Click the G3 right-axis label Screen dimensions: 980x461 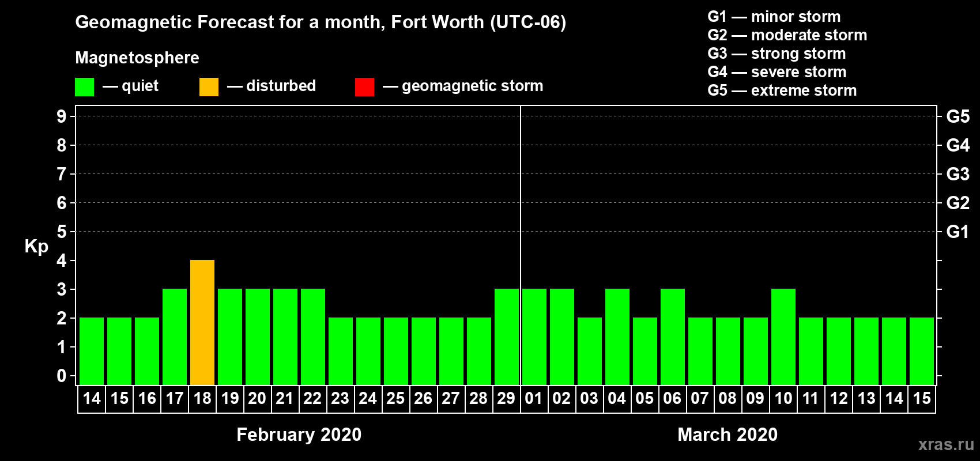point(958,174)
